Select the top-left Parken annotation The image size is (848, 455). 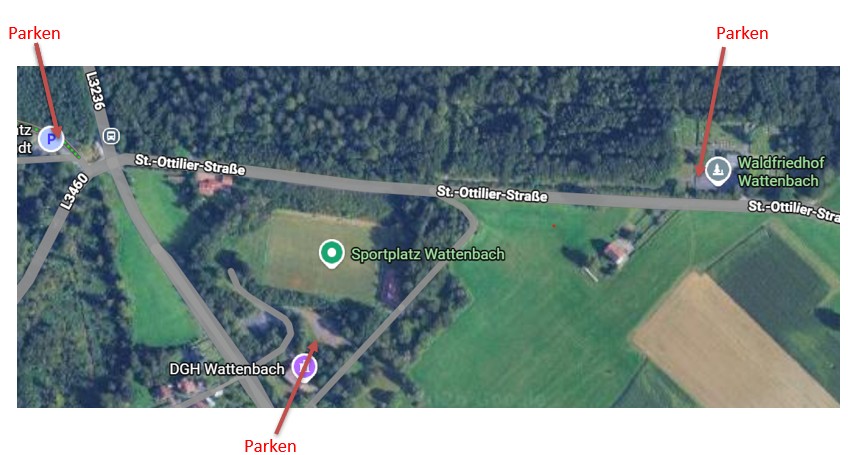(x=34, y=34)
